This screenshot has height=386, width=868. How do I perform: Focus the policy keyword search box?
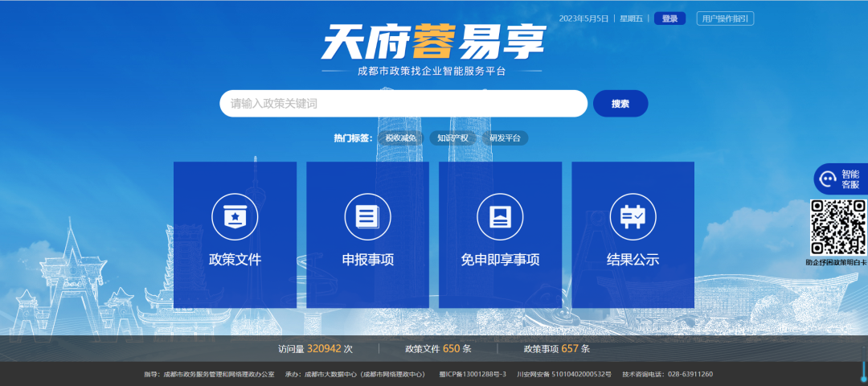403,104
